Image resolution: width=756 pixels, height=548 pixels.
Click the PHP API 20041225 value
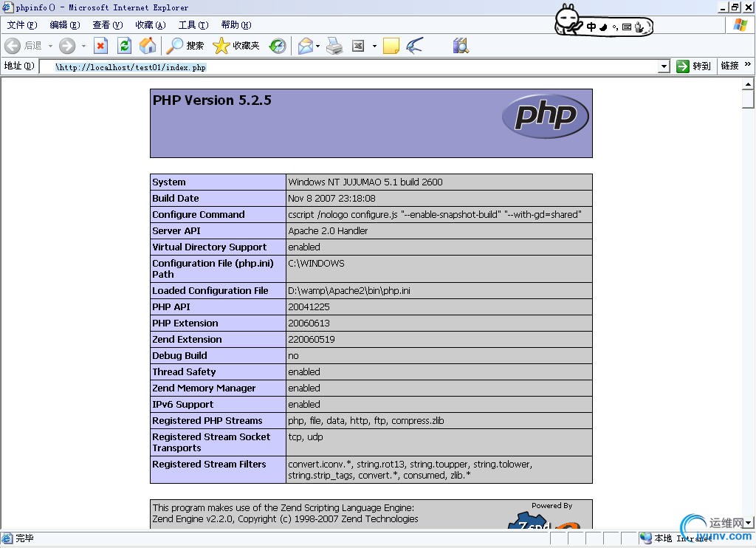click(309, 307)
